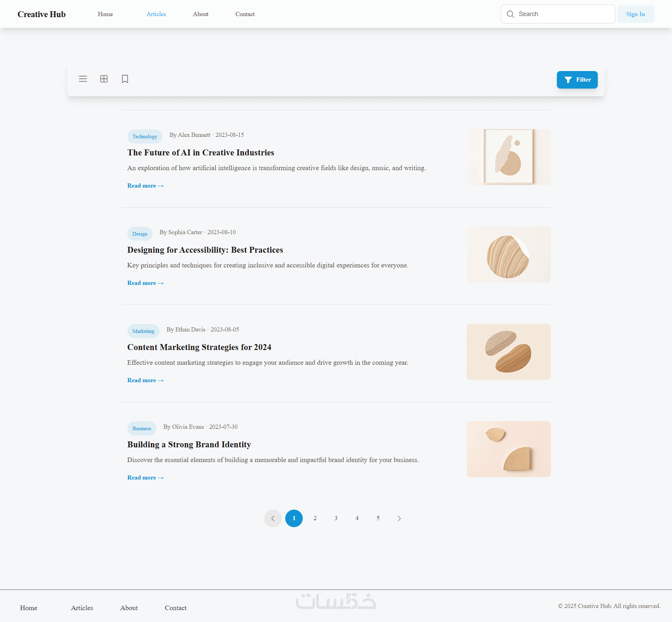Viewport: 672px width, 622px height.
Task: Click the magnifier icon in search box
Action: point(510,14)
